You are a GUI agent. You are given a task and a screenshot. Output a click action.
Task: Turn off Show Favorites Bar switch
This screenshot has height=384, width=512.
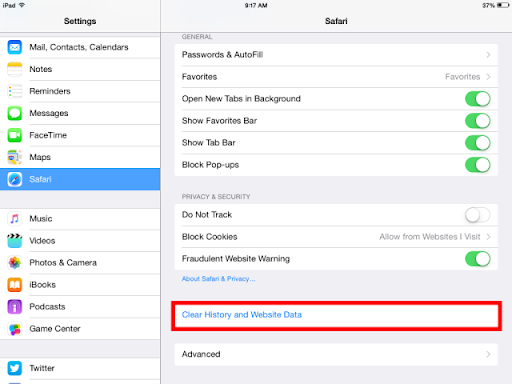[478, 121]
